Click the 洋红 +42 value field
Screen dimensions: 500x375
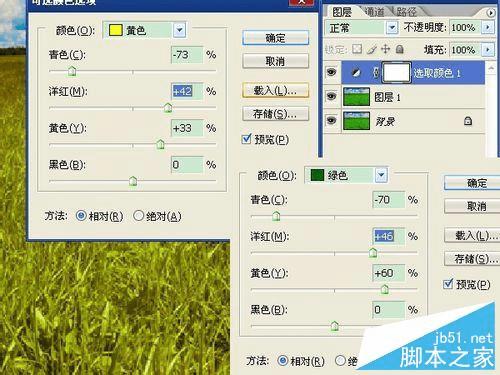187,91
